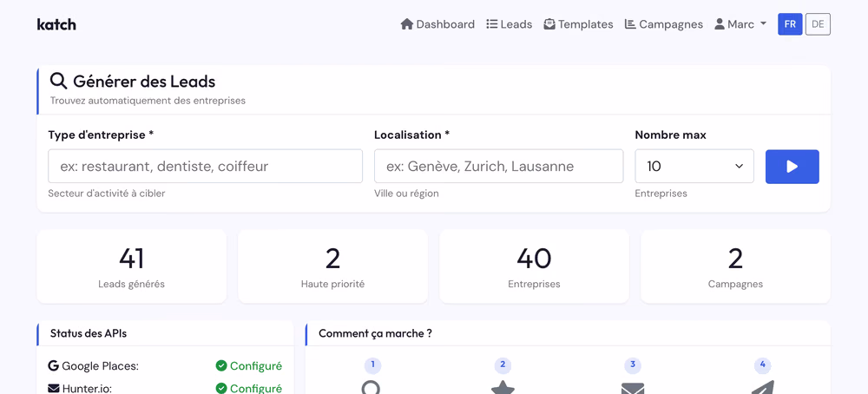Click step 2 star icon
The width and height of the screenshot is (868, 394).
[x=503, y=387]
